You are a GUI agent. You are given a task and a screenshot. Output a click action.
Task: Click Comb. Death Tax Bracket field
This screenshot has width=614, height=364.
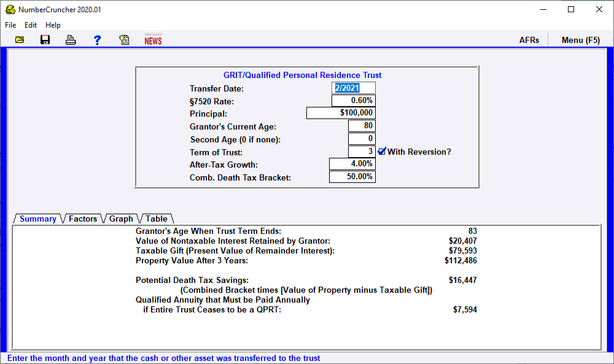[x=352, y=177]
